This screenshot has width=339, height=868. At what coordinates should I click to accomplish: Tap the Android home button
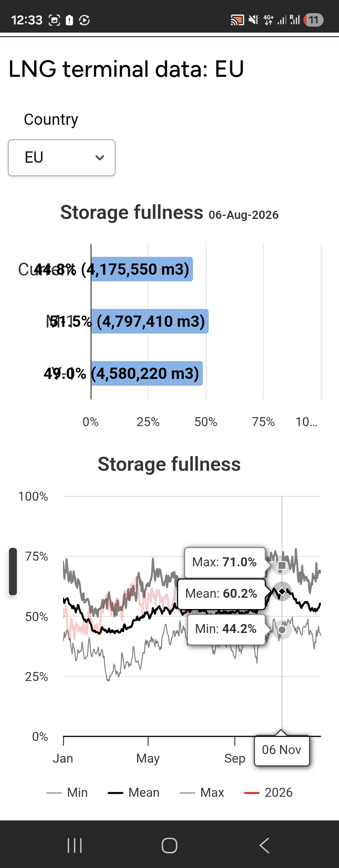(169, 846)
